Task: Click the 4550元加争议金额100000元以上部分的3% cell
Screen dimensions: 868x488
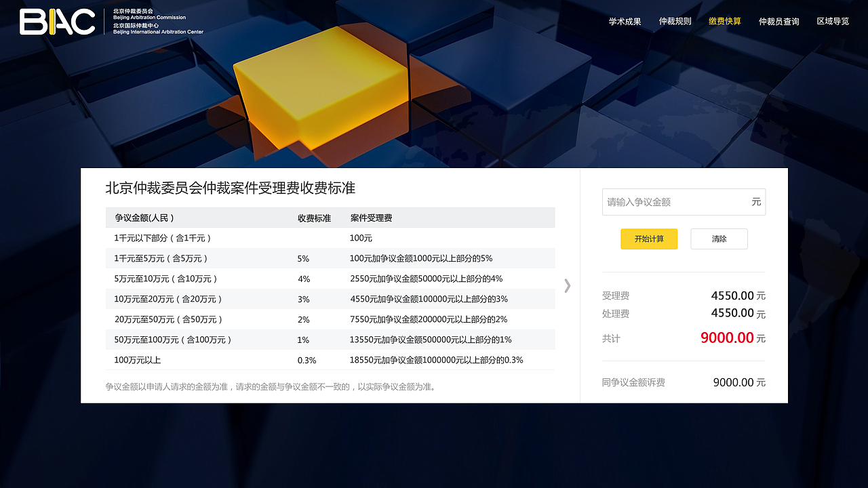Action: click(429, 299)
